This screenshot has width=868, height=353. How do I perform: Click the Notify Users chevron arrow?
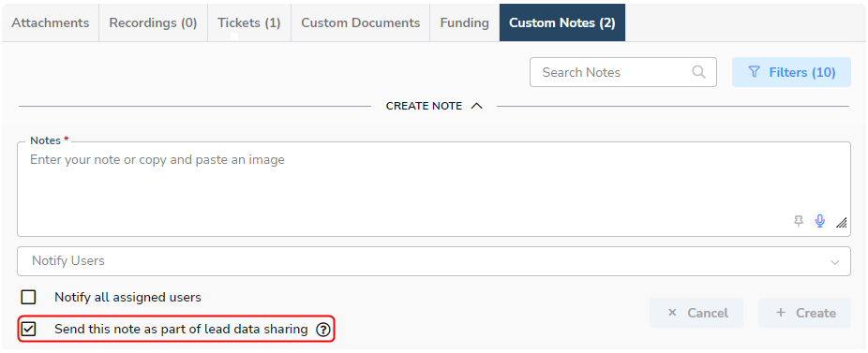pyautogui.click(x=835, y=262)
